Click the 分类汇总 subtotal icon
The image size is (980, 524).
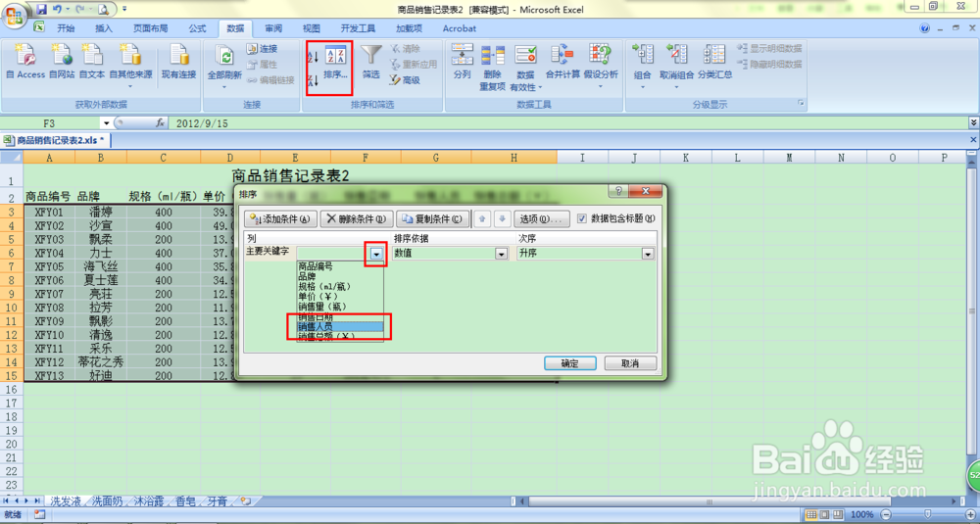[x=715, y=61]
